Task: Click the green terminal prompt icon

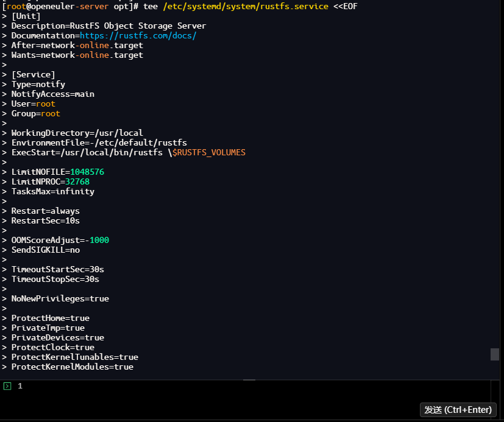Action: coord(7,385)
